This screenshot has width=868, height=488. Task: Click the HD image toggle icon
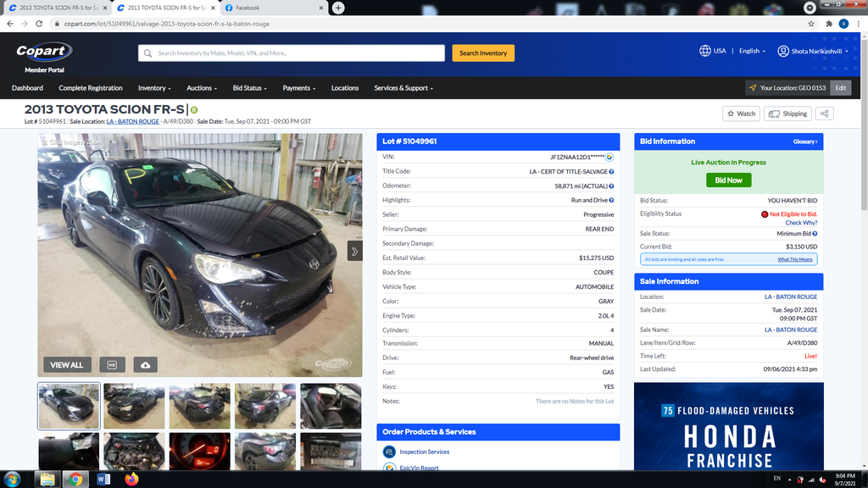click(x=112, y=364)
